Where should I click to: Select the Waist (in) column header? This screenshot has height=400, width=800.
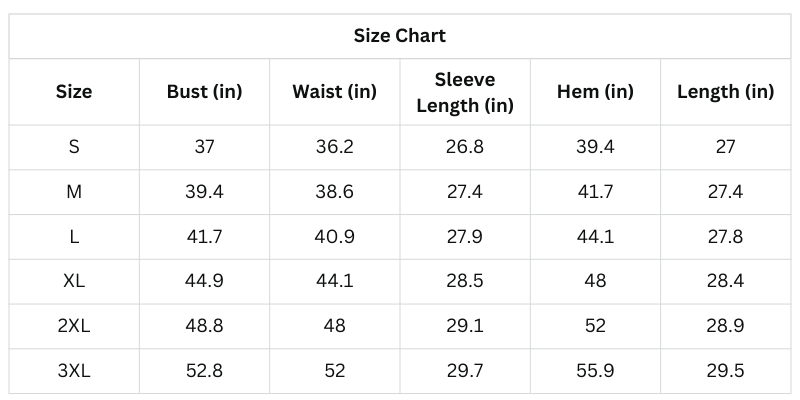pos(334,92)
